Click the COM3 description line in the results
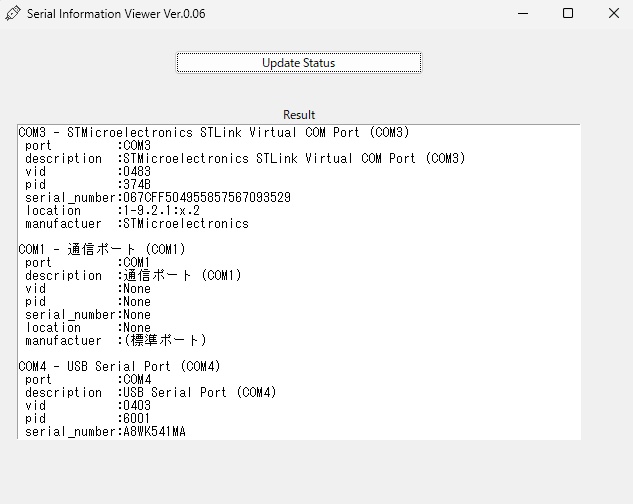The image size is (633, 504). 245,158
